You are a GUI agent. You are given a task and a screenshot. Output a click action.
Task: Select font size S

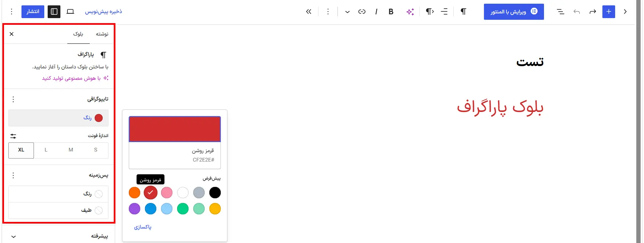(x=96, y=150)
